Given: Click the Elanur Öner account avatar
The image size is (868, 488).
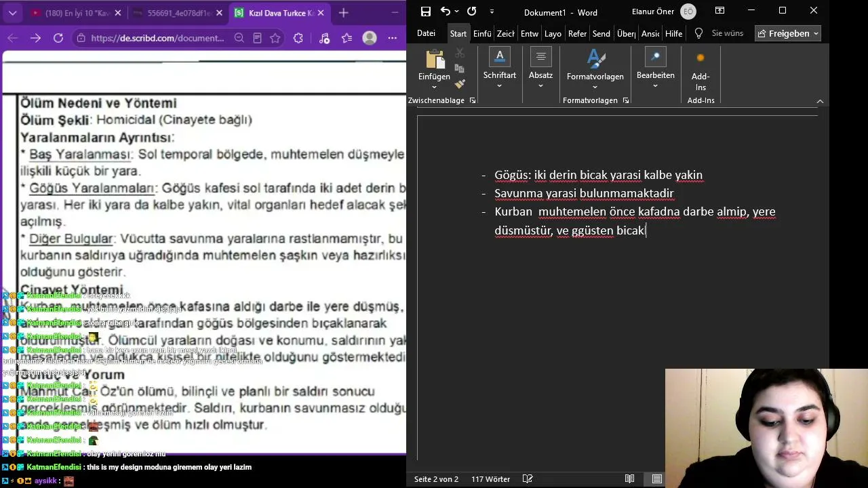Looking at the screenshot, I should [x=688, y=12].
